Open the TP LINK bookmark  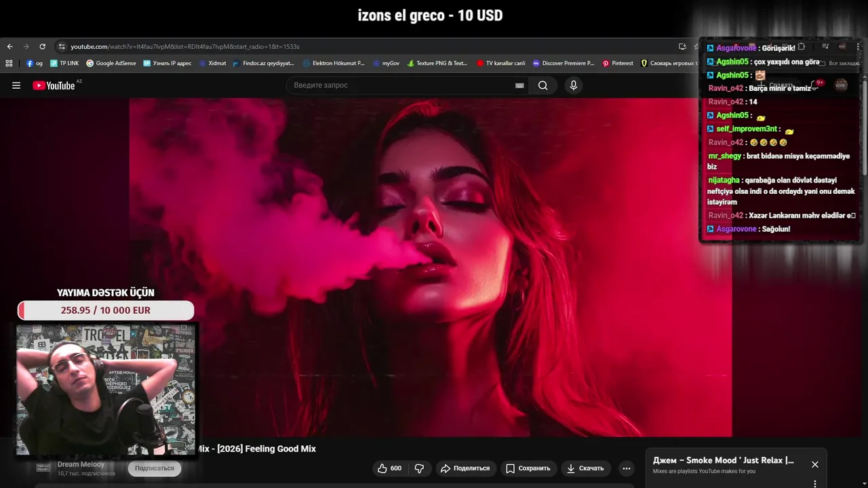coord(64,63)
